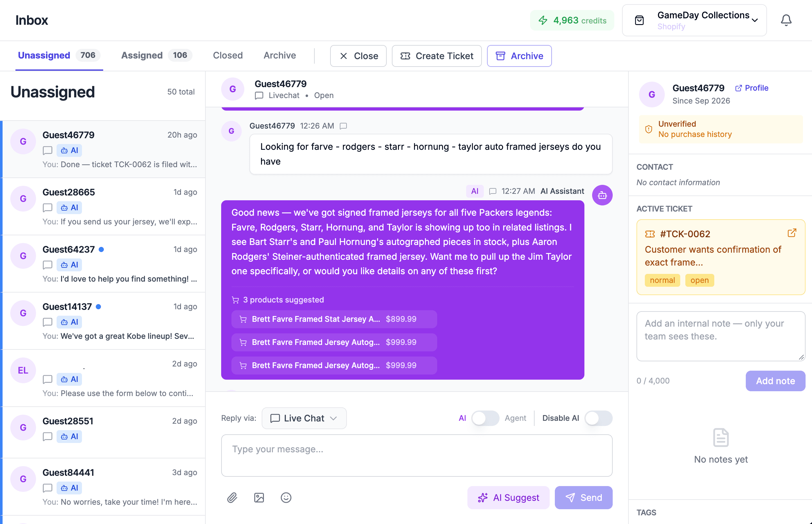Switch to the Unassigned tab
Screen dimensions: 812x524
coord(59,56)
